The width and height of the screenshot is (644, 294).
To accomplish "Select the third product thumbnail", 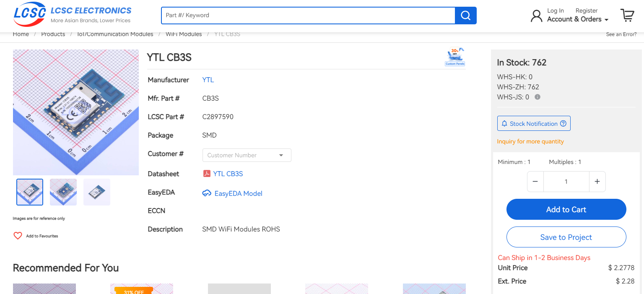I will pos(97,192).
